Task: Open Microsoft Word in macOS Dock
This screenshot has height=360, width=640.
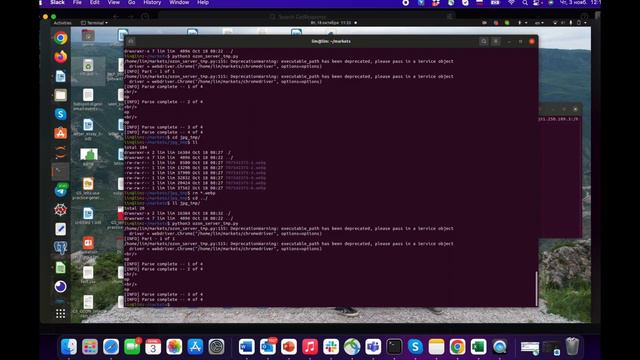Action: (x=247, y=347)
